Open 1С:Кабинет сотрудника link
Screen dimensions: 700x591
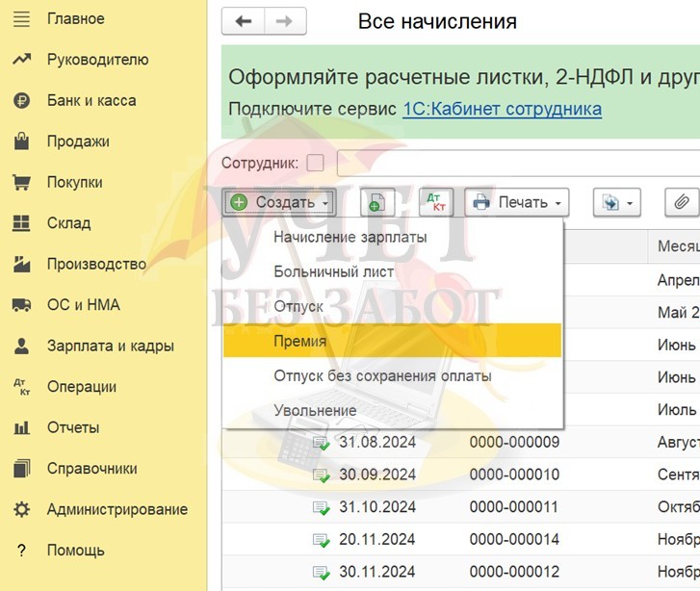pos(502,109)
